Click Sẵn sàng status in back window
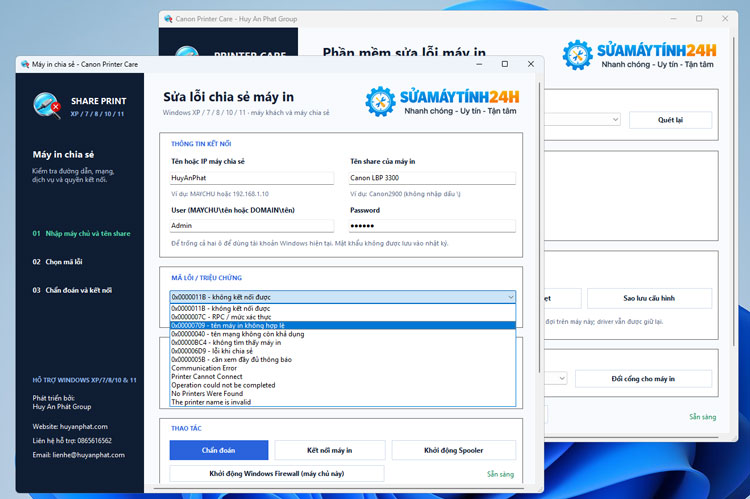The height and width of the screenshot is (499, 750). tap(703, 417)
